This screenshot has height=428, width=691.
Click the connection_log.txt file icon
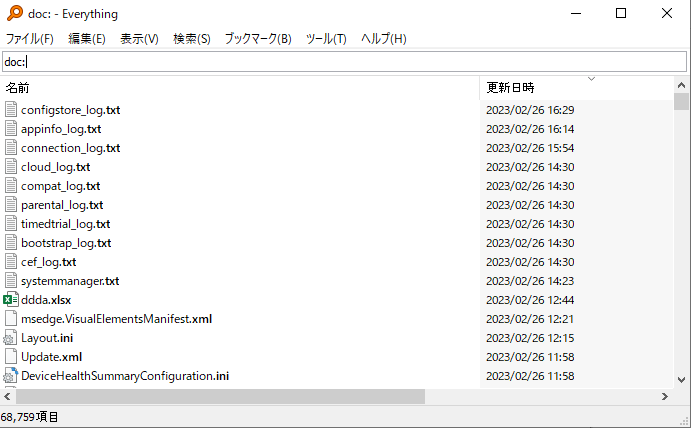11,148
